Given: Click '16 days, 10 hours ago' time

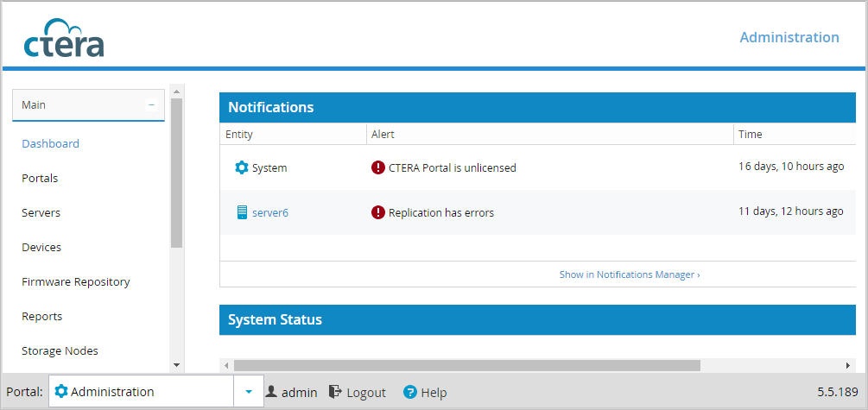Looking at the screenshot, I should (x=791, y=167).
